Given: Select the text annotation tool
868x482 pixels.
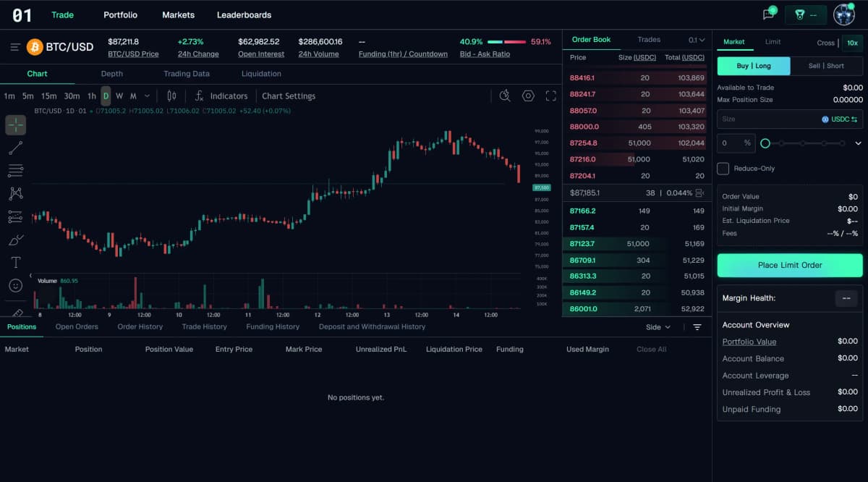Looking at the screenshot, I should (16, 262).
